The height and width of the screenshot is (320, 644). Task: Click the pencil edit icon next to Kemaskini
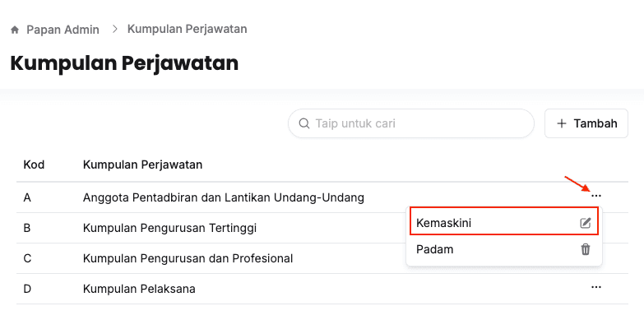586,223
